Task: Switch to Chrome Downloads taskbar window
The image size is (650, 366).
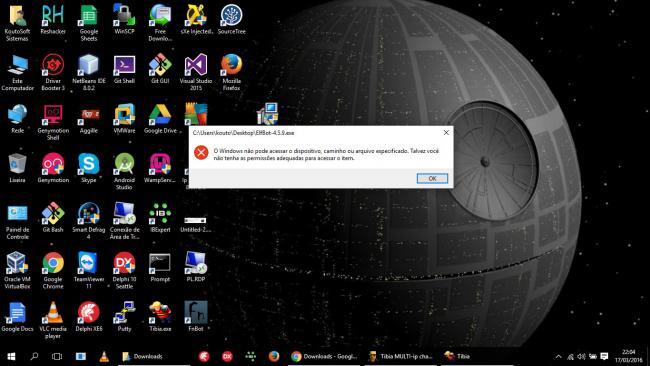Action: [x=324, y=356]
